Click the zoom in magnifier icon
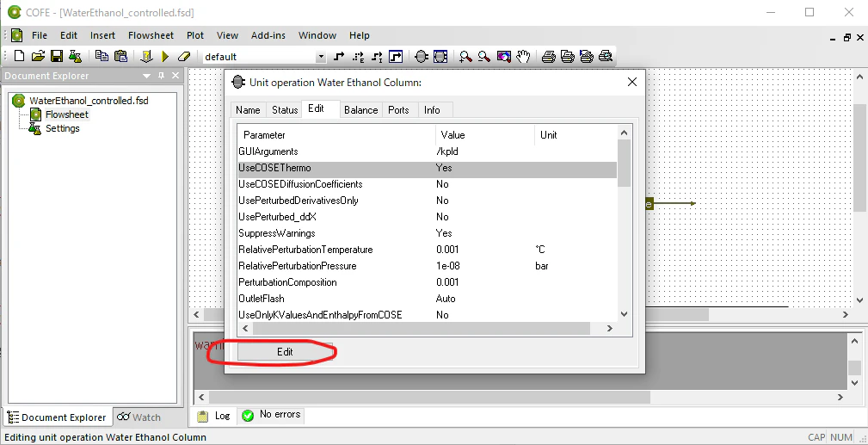This screenshot has width=868, height=445. (465, 57)
